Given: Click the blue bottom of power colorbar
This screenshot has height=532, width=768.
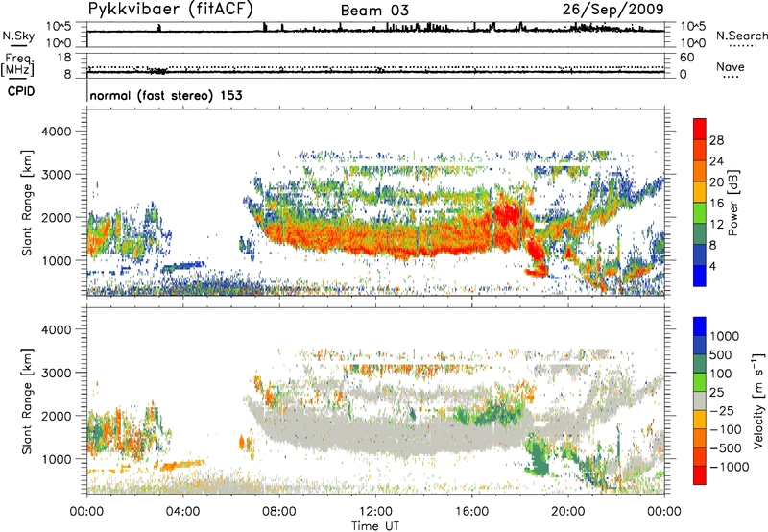Looking at the screenshot, I should click(700, 276).
